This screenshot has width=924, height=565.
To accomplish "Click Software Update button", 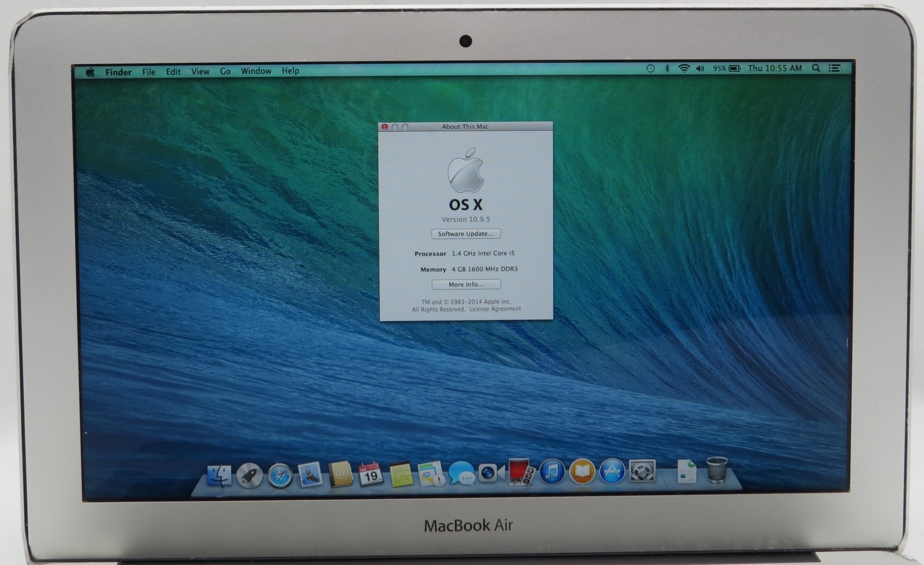I will (x=466, y=234).
